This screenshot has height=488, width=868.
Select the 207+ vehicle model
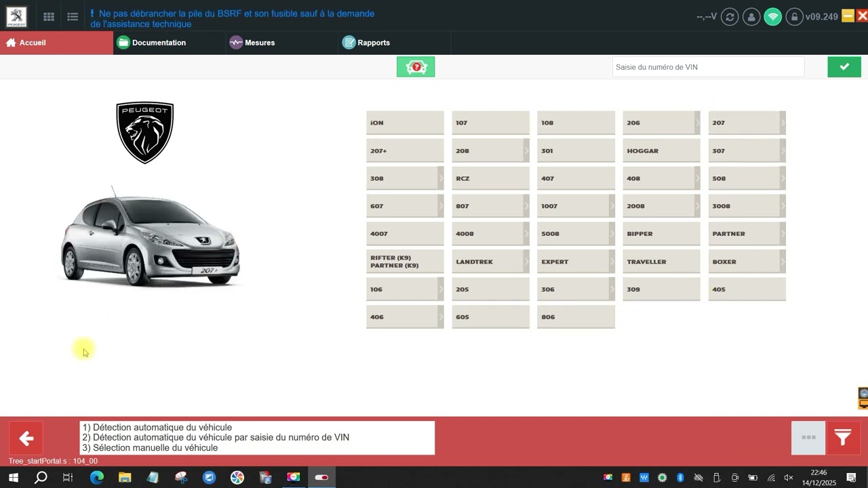405,150
